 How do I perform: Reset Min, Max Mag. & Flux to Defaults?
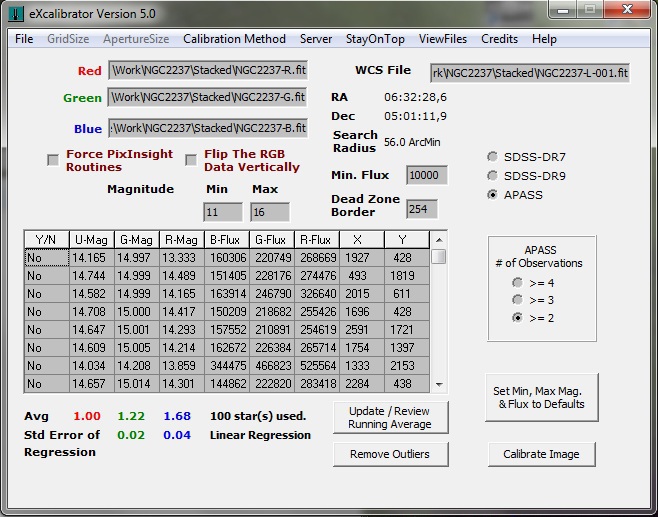tap(541, 397)
